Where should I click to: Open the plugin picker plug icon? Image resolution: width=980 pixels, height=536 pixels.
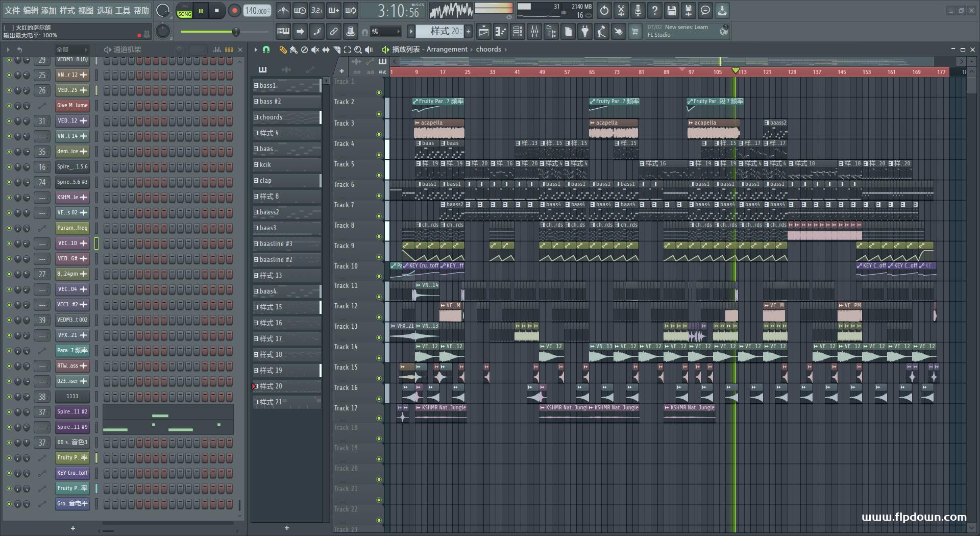[x=585, y=32]
